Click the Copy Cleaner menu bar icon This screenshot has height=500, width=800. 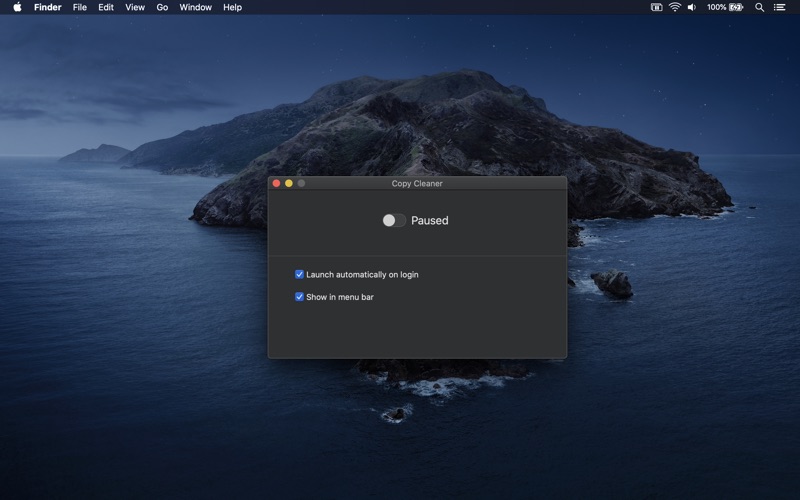tap(657, 7)
